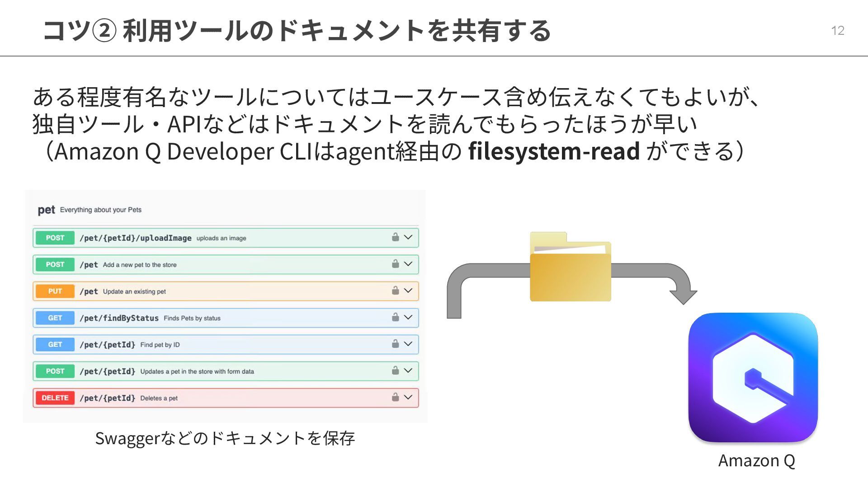Click the yellow folder icon
The height and width of the screenshot is (488, 868).
tap(571, 267)
